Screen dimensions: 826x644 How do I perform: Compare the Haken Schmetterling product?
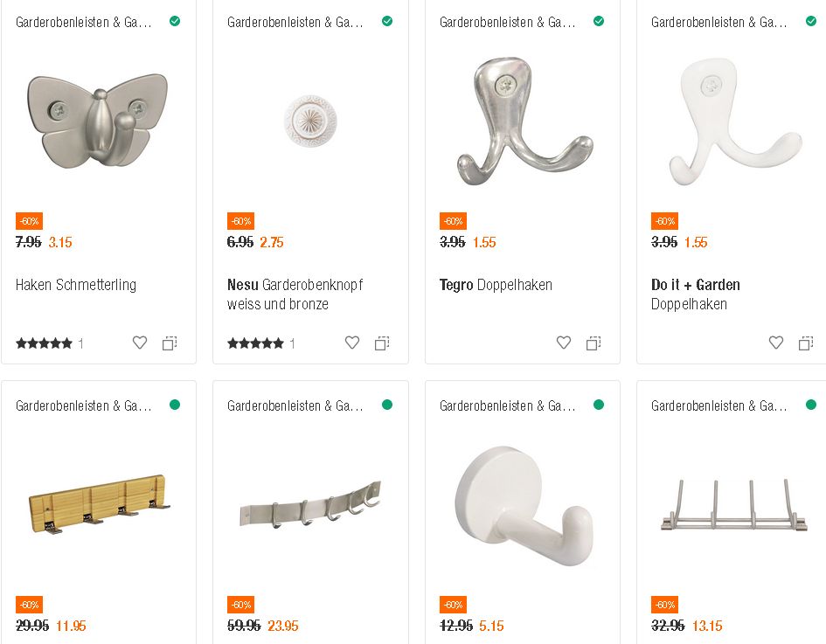170,343
